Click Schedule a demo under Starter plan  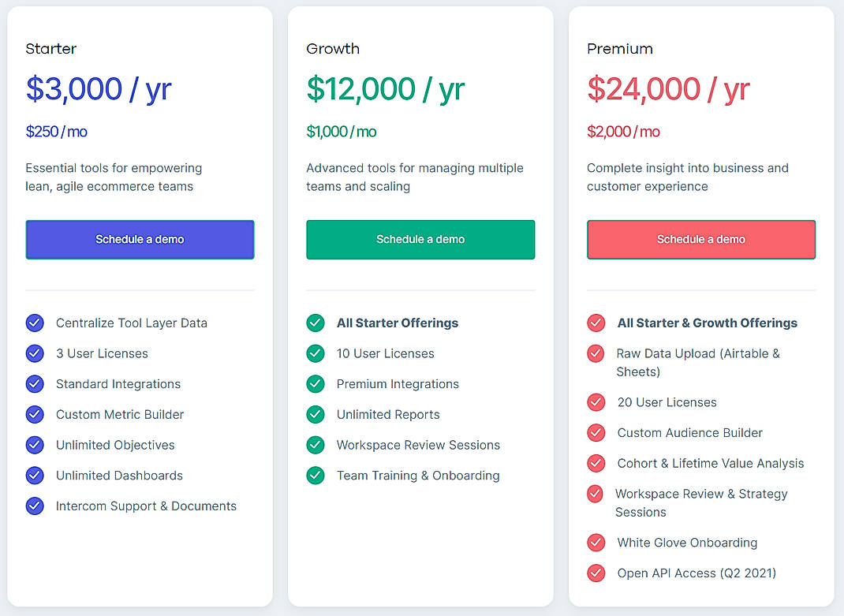pos(140,239)
